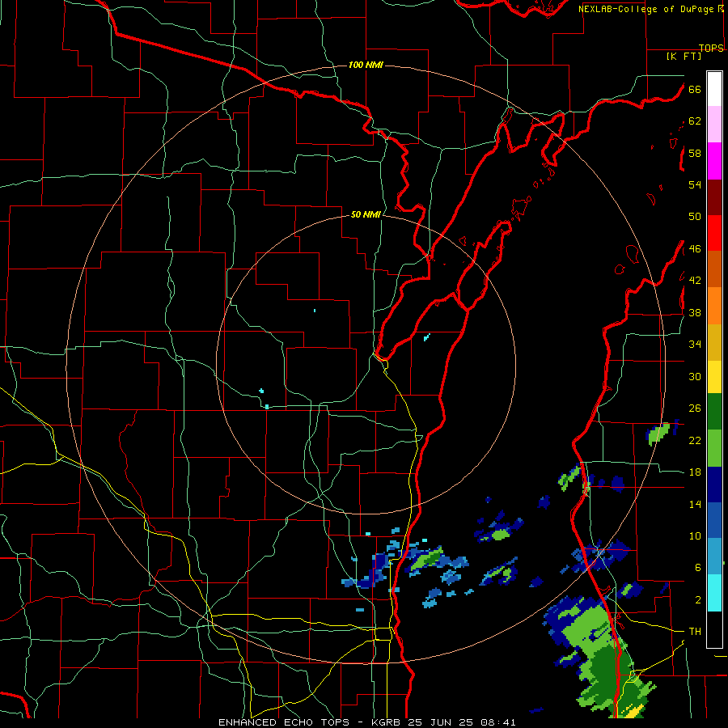
Task: Select the [K FT] units label
Action: click(684, 56)
